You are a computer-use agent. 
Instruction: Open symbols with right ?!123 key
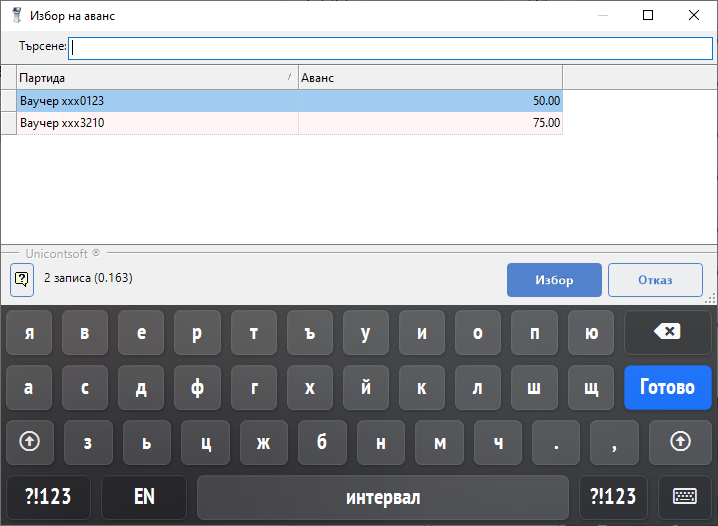click(x=613, y=497)
